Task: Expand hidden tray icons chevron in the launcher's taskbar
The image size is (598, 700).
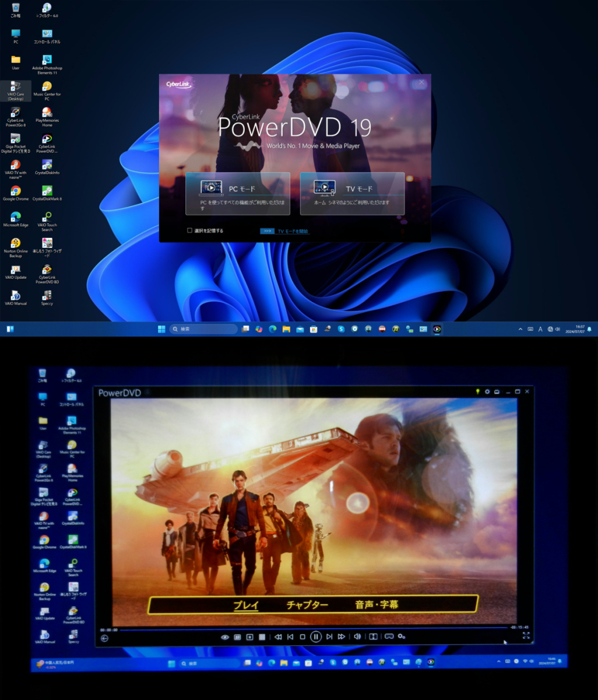Action: pyautogui.click(x=520, y=329)
